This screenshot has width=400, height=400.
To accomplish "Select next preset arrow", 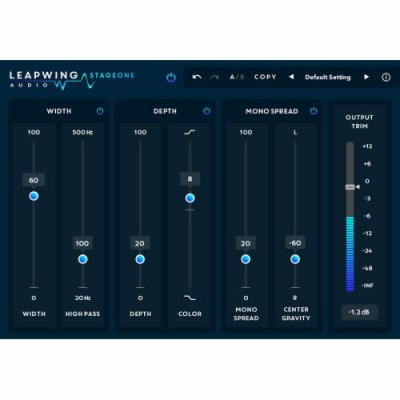I will pos(366,77).
